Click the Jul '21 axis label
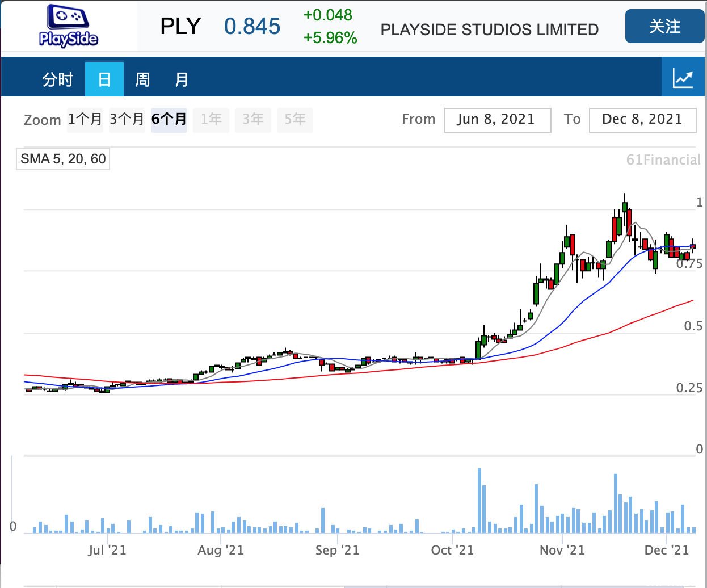This screenshot has height=588, width=707. point(107,550)
